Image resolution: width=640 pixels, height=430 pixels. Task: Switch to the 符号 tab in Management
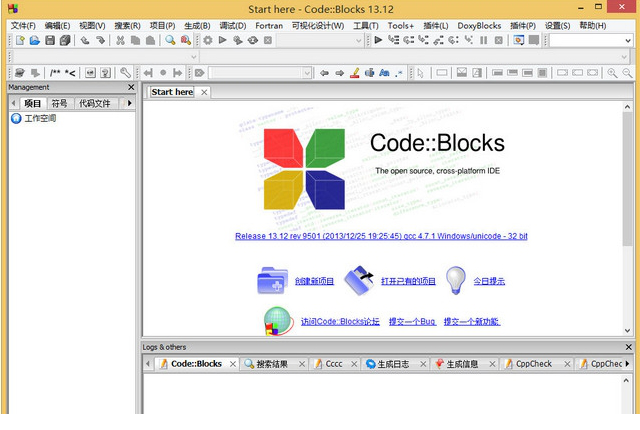[59, 103]
